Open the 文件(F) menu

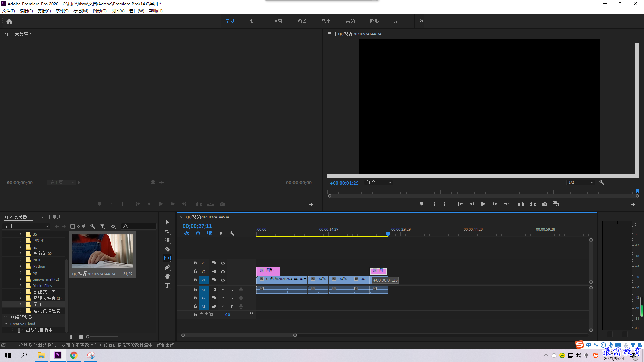[9, 11]
